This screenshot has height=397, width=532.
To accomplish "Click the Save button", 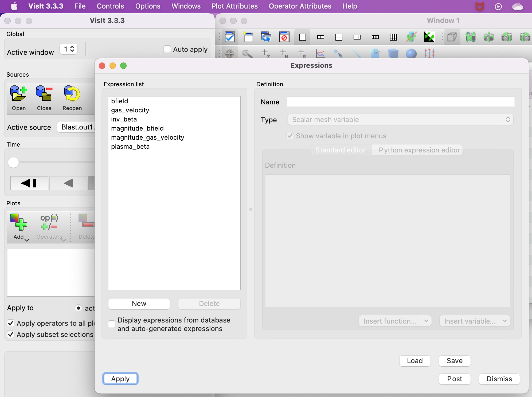I will coord(455,361).
